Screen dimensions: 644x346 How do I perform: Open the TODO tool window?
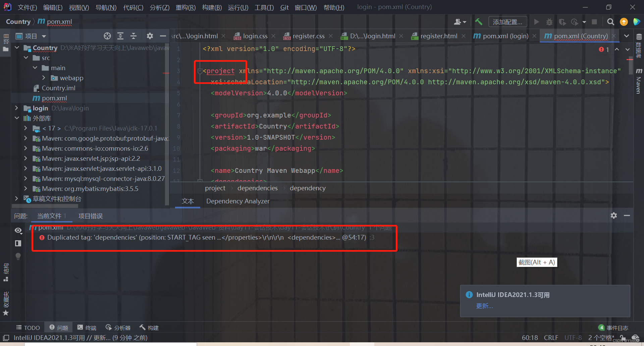[28, 328]
